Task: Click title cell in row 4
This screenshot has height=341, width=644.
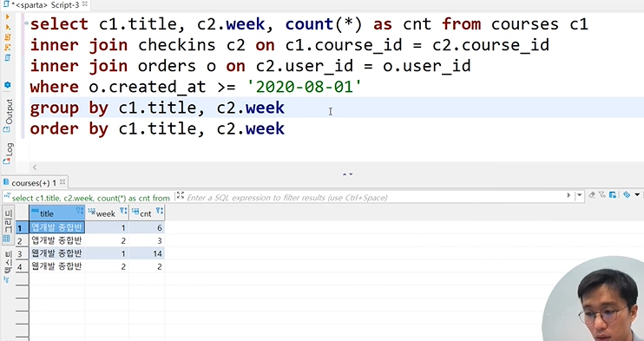Action: [57, 266]
